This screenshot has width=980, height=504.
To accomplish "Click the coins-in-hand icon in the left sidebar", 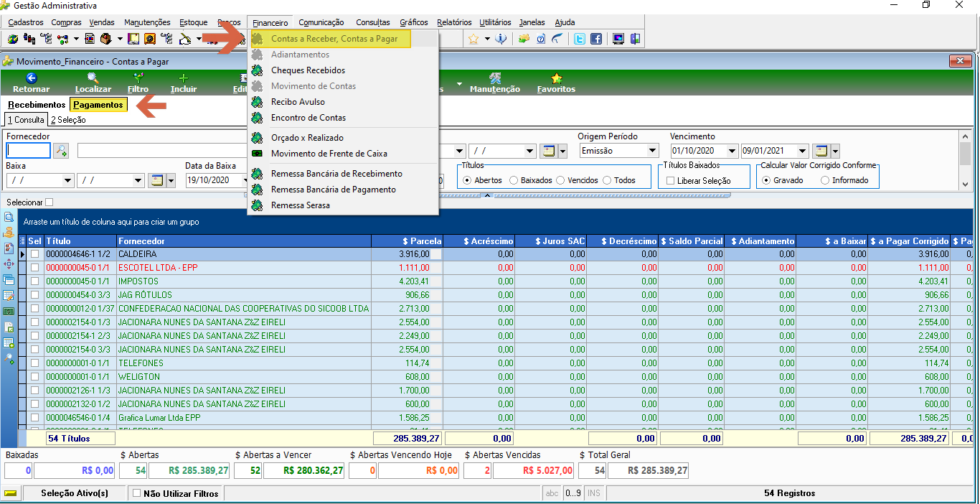I will tap(9, 233).
